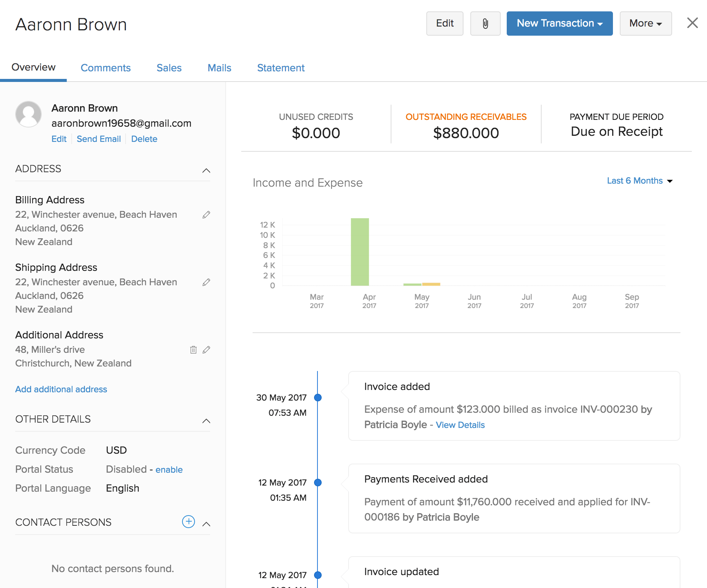Click Aaronn Brown's profile avatar
Screen dimensions: 707x588
point(28,114)
